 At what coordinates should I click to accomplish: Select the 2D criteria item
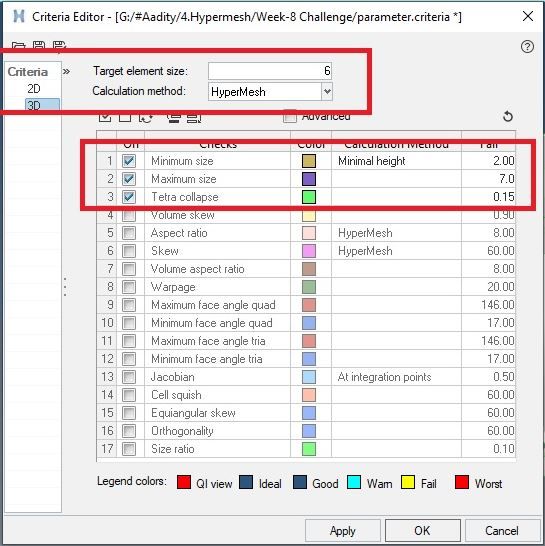34,89
